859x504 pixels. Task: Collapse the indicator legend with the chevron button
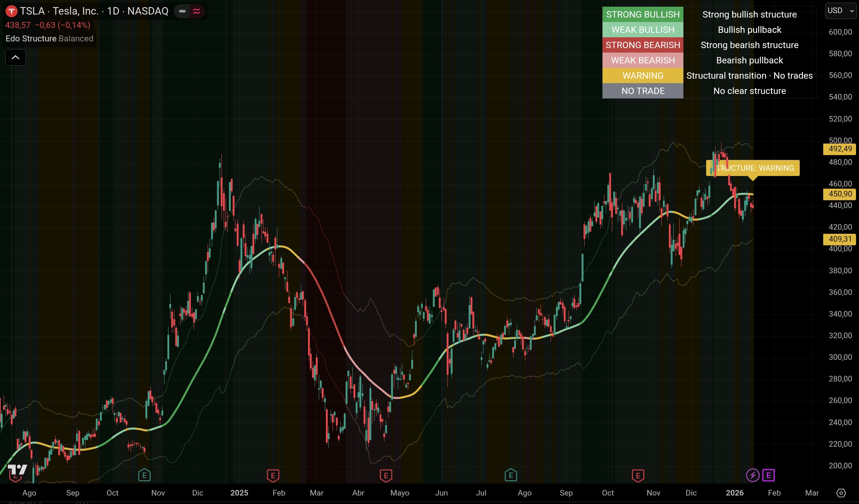pos(15,57)
